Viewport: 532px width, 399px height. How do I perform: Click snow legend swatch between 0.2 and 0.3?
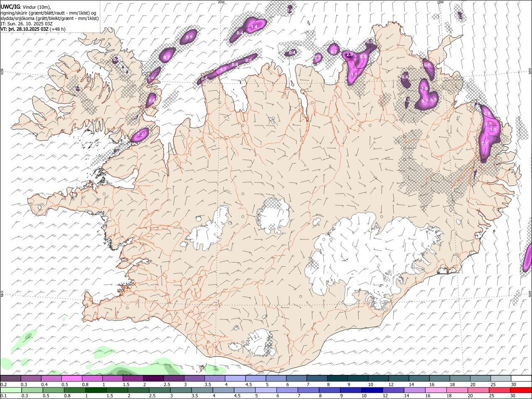coord(10,379)
